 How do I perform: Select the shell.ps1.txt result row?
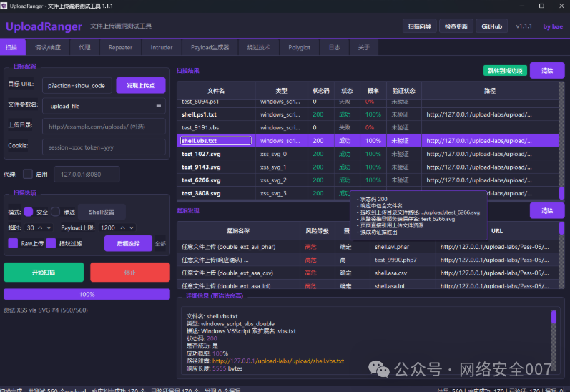click(x=368, y=114)
